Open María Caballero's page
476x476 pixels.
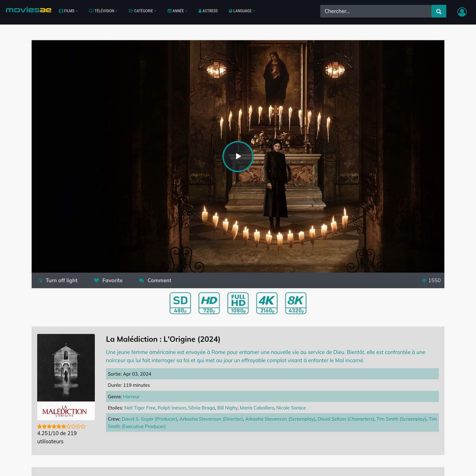click(x=257, y=408)
